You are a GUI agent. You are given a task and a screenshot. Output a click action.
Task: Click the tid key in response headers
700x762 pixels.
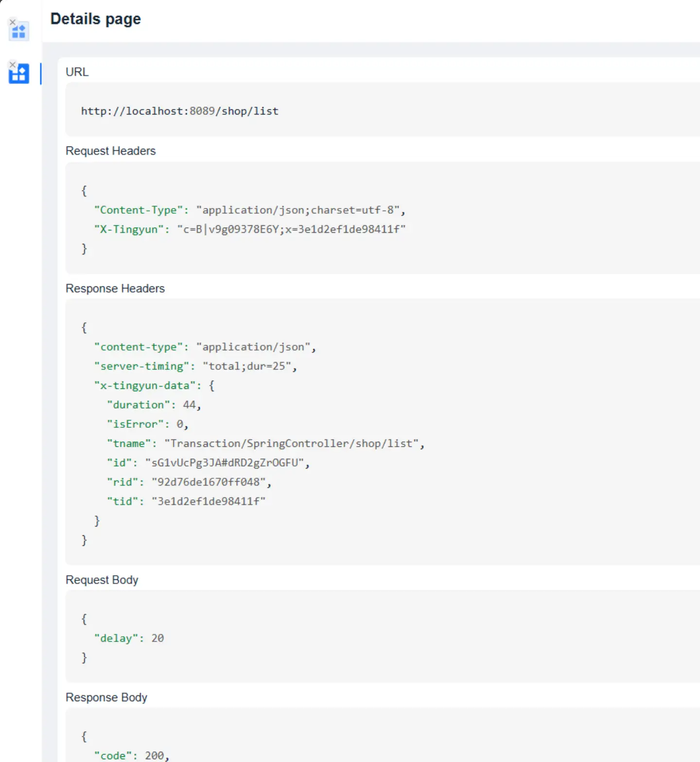[125, 502]
